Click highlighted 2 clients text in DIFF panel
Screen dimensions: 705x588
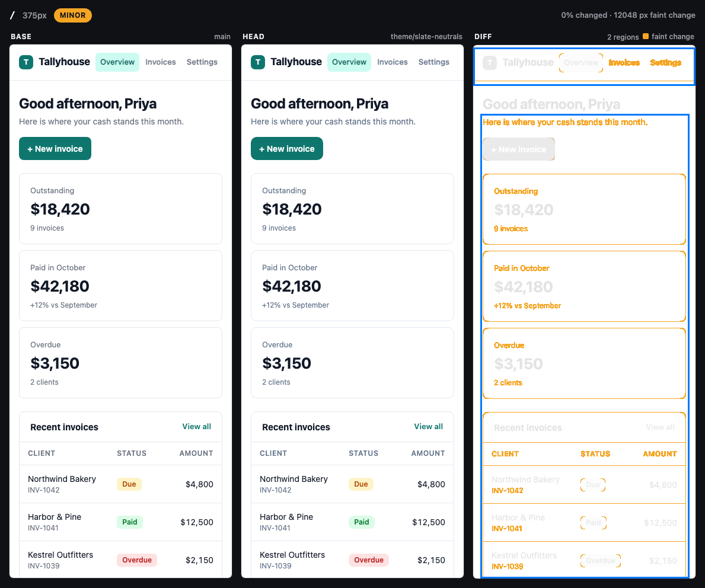[x=508, y=382]
